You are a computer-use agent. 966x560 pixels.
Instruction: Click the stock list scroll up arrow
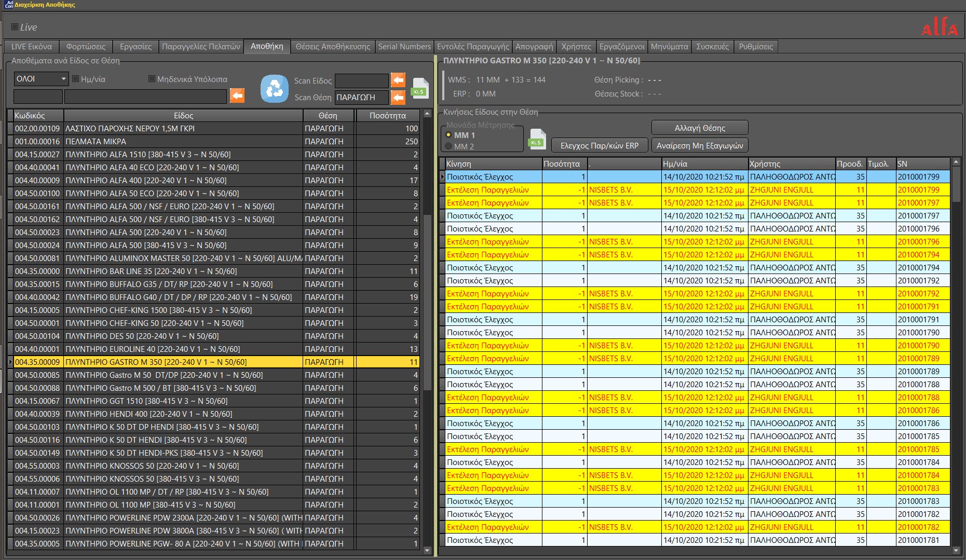[427, 114]
